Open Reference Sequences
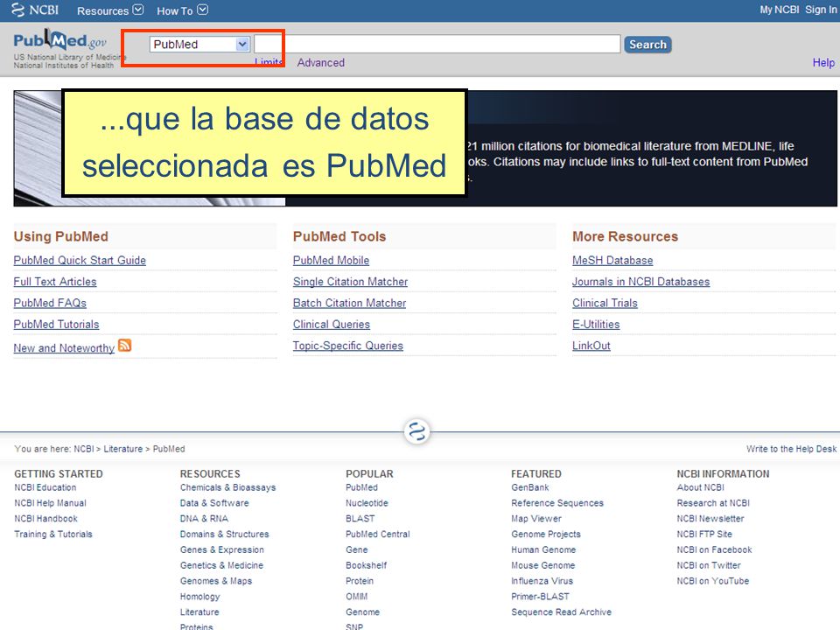Viewport: 840px width, 630px height. [557, 503]
